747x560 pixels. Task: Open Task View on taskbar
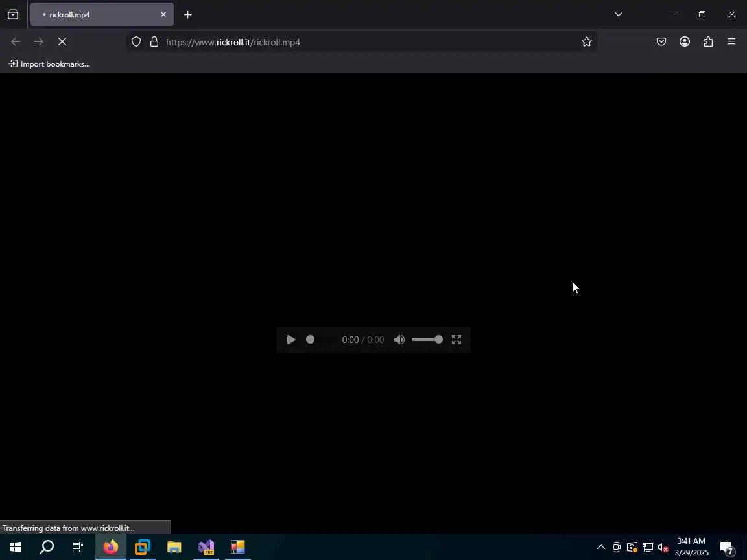tap(78, 547)
